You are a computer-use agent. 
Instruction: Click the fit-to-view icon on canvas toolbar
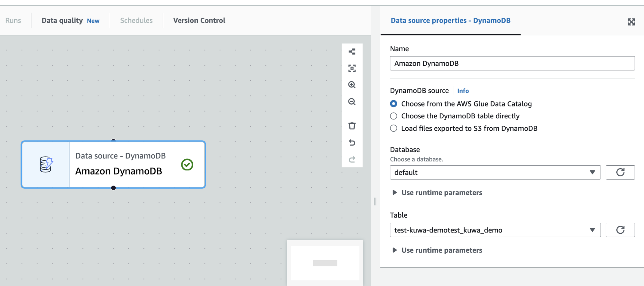(x=352, y=68)
